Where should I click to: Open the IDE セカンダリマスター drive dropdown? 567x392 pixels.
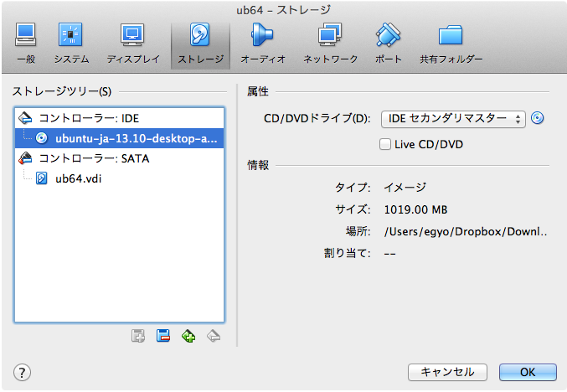[453, 119]
